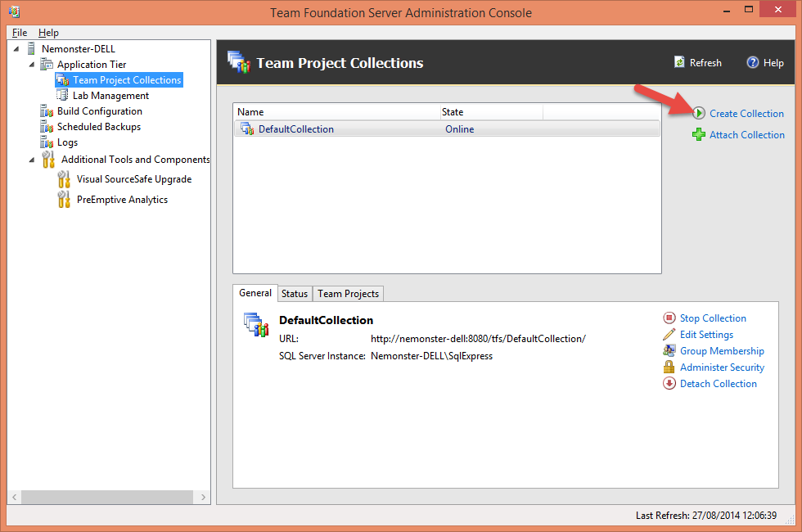This screenshot has height=532, width=802.
Task: Click the lock icon for Administer Security
Action: tap(669, 367)
